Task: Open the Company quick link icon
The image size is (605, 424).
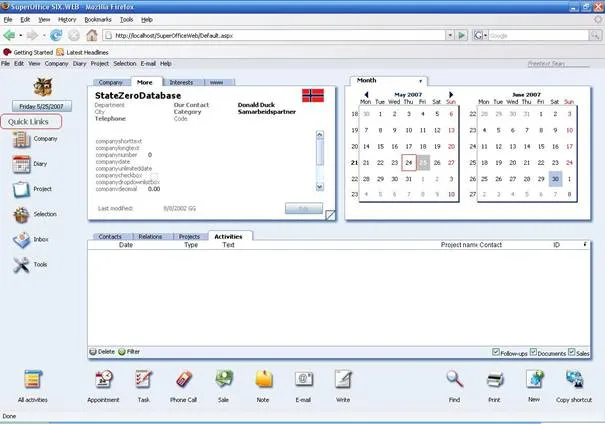Action: click(x=24, y=140)
